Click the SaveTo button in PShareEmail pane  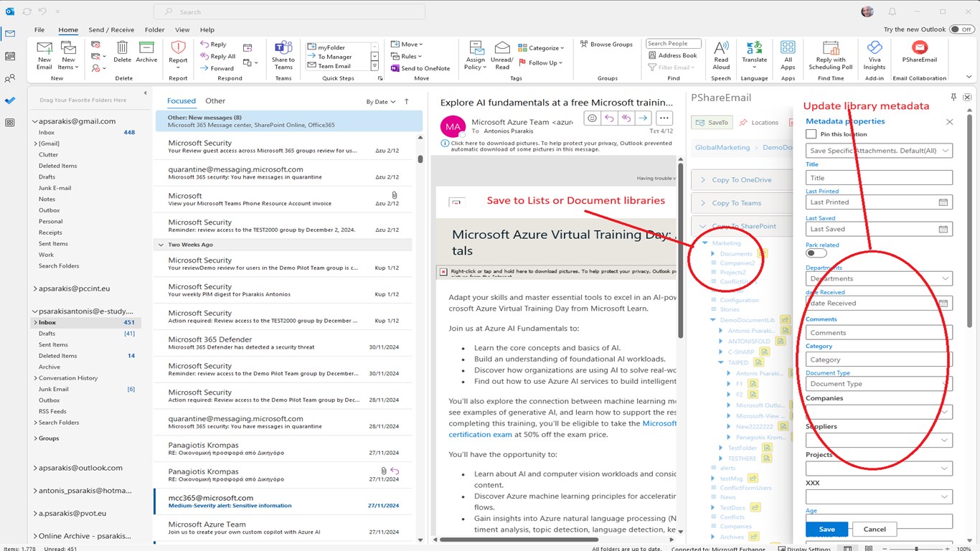point(712,123)
